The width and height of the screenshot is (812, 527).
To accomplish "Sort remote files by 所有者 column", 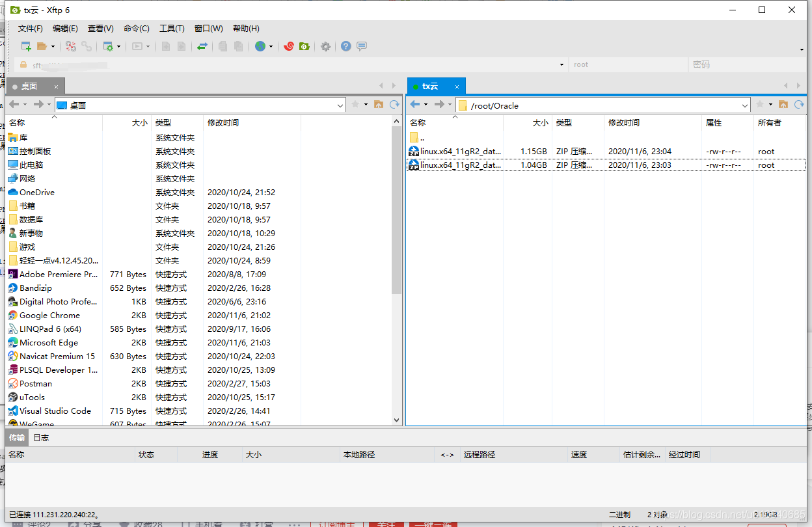I will [779, 122].
